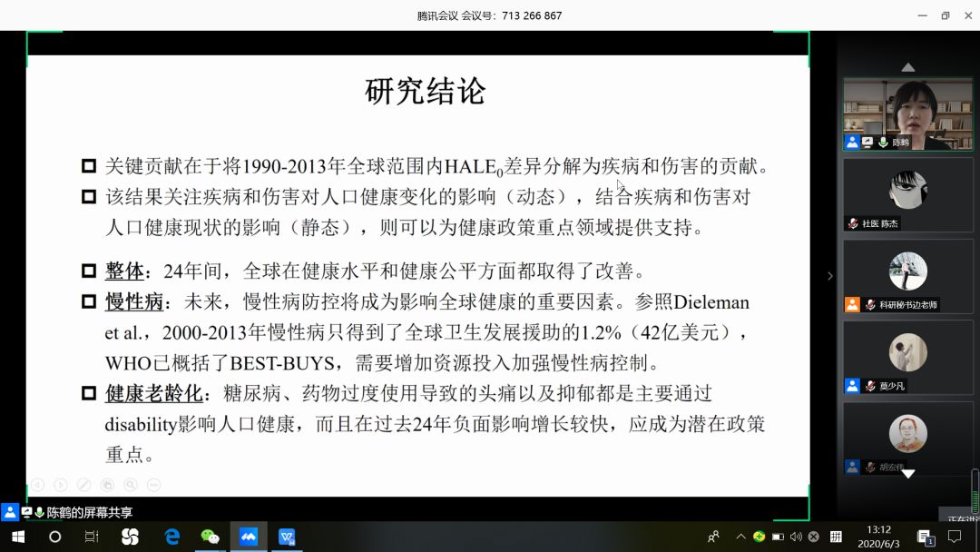Toggle the microphone on 胡宏伟's video tile
The width and height of the screenshot is (980, 552).
pyautogui.click(x=870, y=465)
